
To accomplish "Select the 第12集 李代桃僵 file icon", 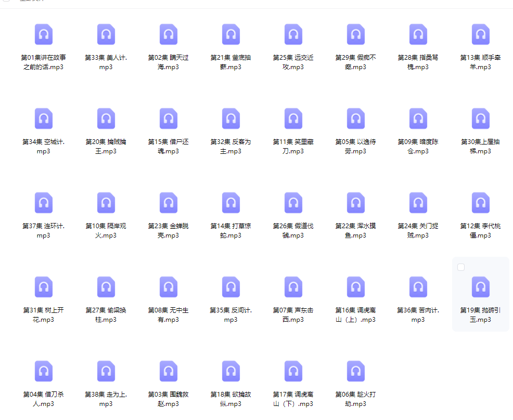I will point(481,203).
